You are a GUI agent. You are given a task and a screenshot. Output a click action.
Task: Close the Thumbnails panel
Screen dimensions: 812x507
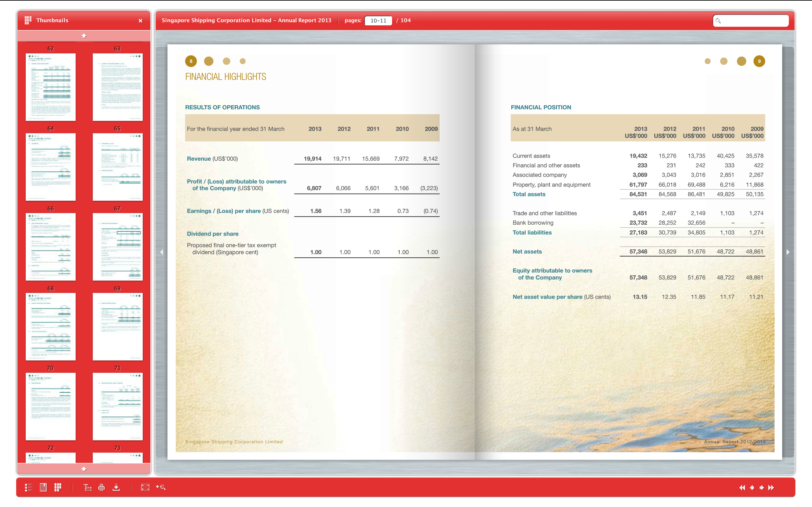pos(141,21)
